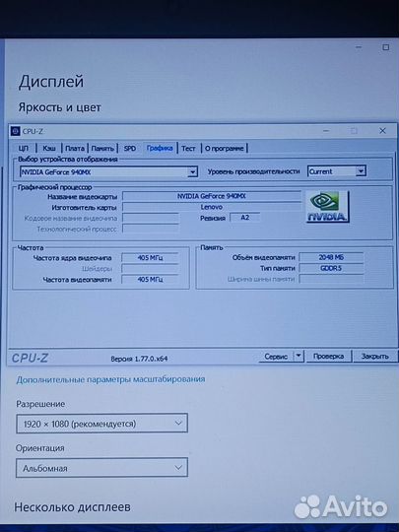This screenshot has width=399, height=532.
Task: Click the 2048 МБ video memory value
Action: point(331,257)
